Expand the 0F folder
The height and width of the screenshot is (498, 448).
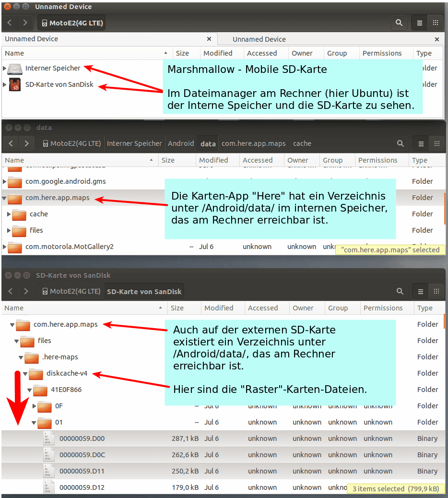(34, 406)
